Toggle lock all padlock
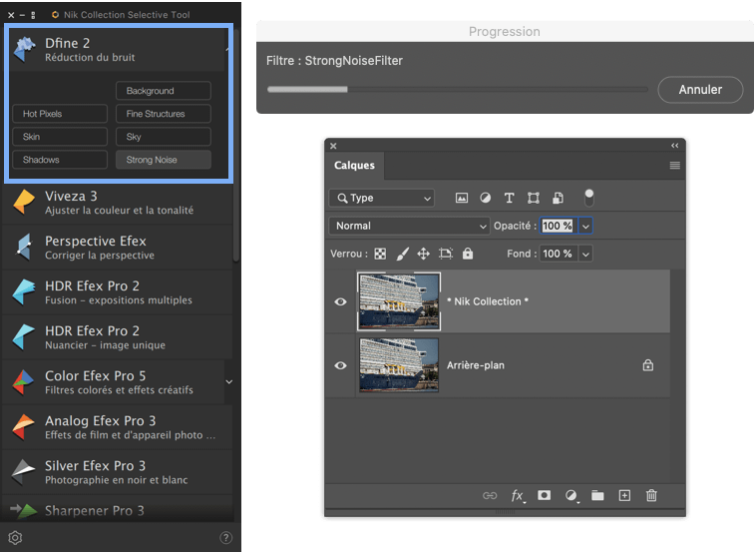 tap(468, 254)
